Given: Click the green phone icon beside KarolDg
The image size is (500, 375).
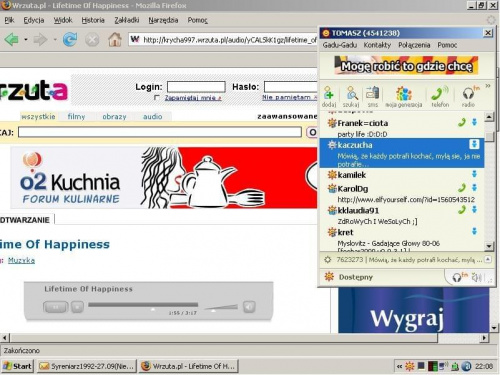Looking at the screenshot, I should coord(462,188).
